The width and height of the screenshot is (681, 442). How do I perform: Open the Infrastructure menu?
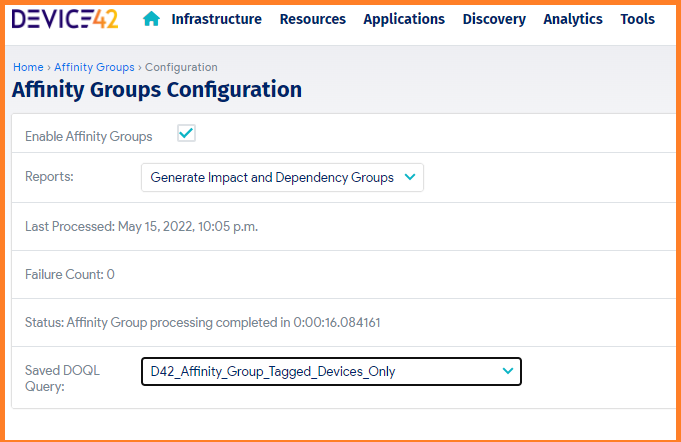point(216,19)
